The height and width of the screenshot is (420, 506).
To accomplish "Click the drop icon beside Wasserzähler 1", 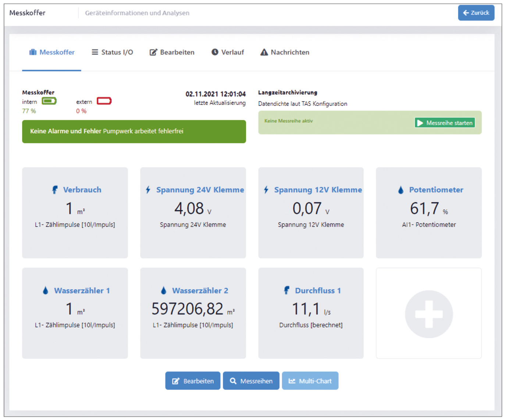I will coord(46,291).
